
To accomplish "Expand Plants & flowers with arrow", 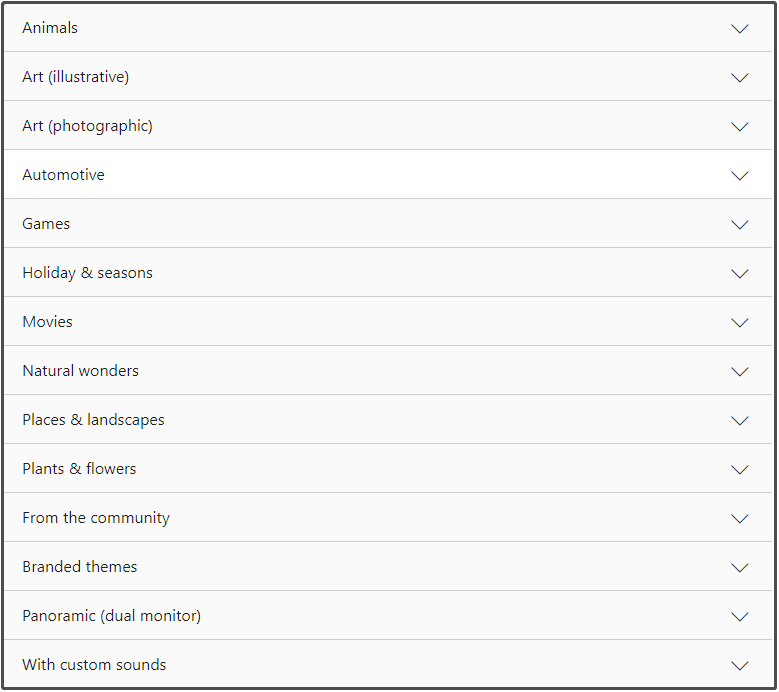I will coord(739,469).
